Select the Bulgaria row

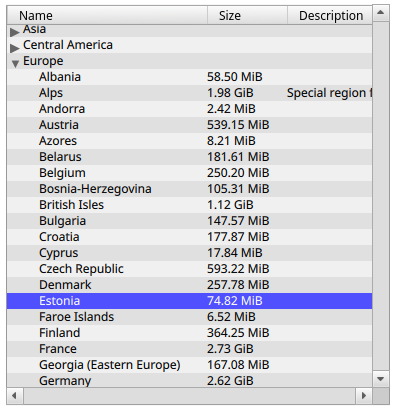tap(189, 221)
